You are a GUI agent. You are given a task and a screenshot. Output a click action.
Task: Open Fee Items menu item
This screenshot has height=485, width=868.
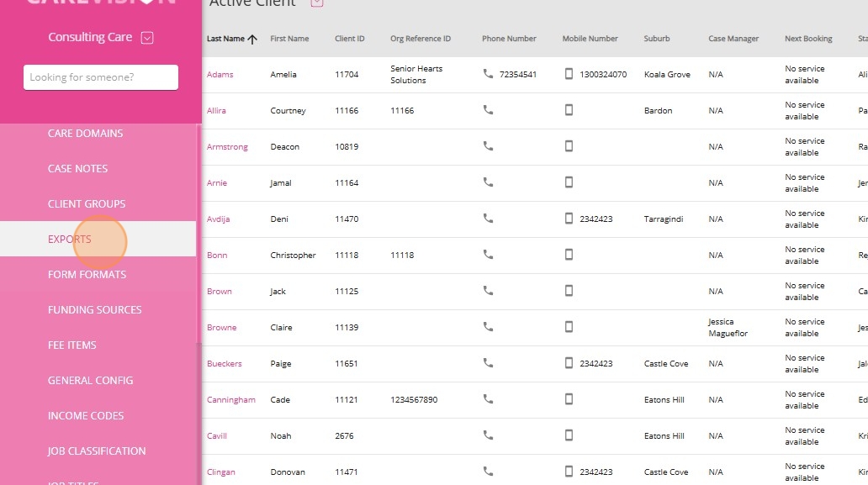[x=72, y=345]
